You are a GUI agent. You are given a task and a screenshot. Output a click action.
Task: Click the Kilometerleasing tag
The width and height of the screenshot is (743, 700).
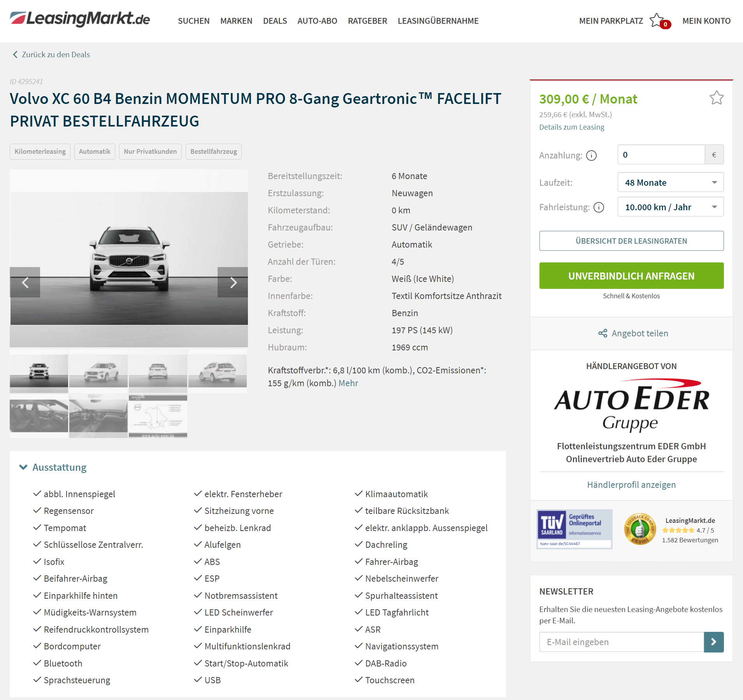pyautogui.click(x=40, y=151)
